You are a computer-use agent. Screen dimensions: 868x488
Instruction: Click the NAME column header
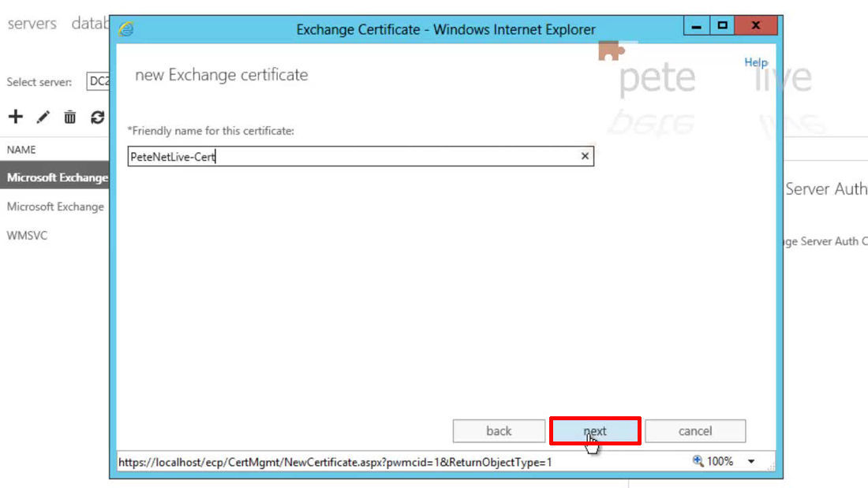21,150
